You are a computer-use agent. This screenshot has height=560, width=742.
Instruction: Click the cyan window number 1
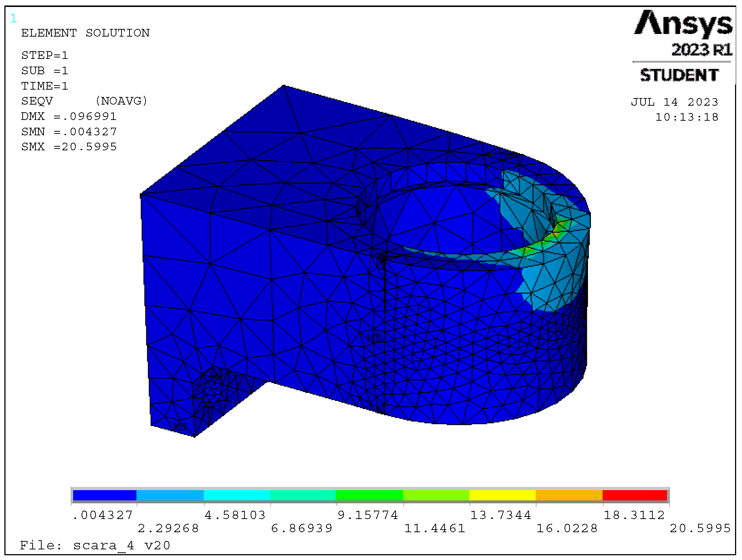coord(14,18)
